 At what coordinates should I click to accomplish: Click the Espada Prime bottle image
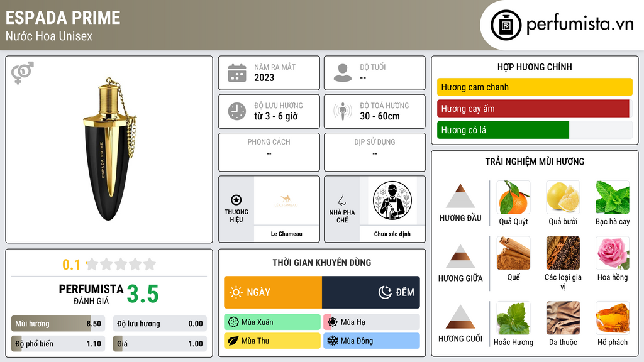point(109,149)
